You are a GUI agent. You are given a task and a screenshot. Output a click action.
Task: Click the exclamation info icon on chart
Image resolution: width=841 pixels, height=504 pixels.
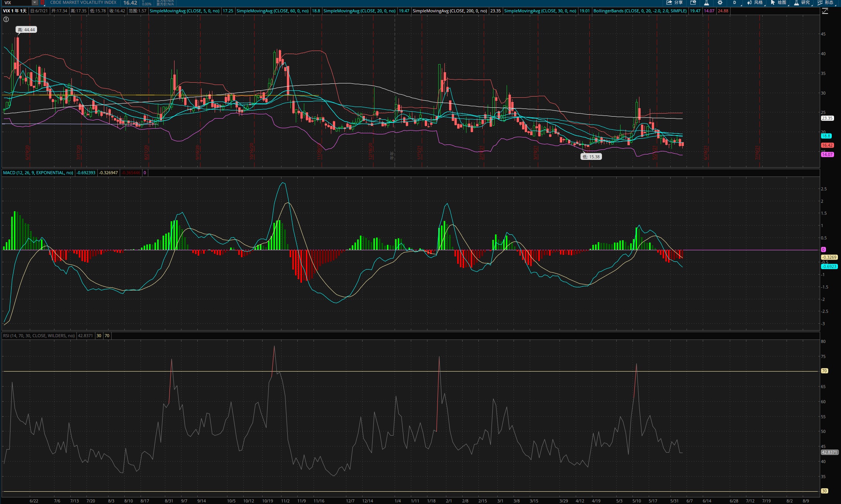[6, 19]
